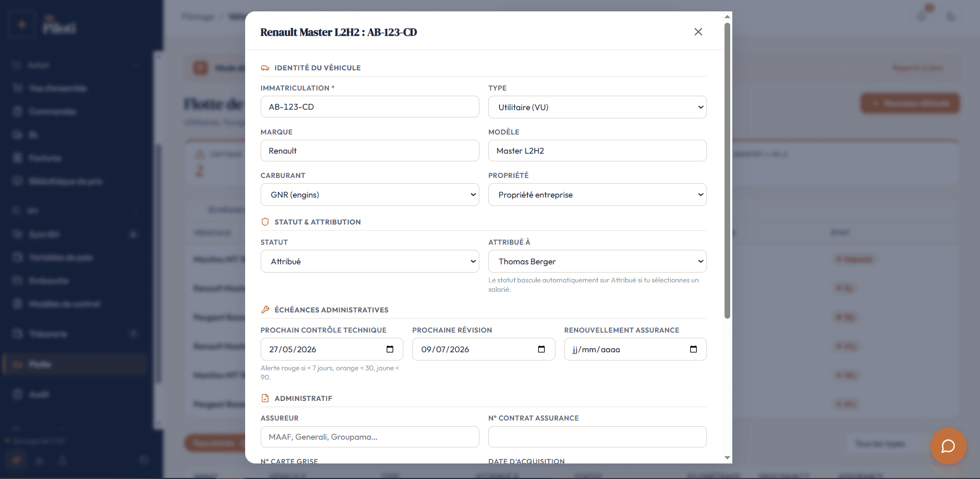Viewport: 980px width, 479px height.
Task: Click the Nouveau véhicule button in background page
Action: click(x=910, y=103)
